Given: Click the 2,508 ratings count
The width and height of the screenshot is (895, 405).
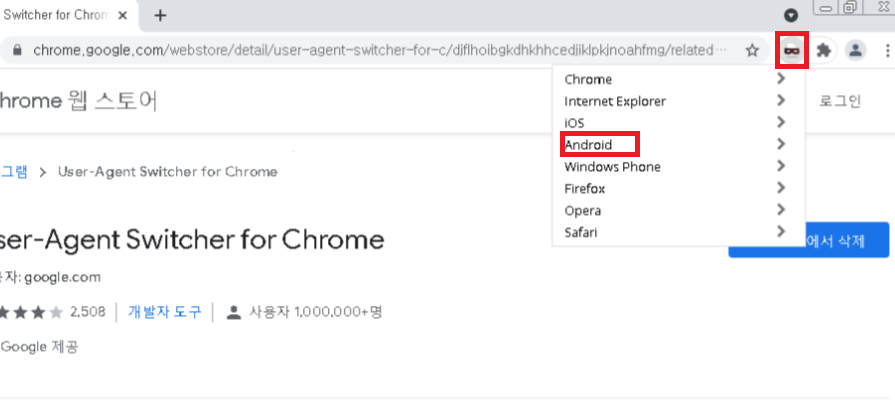Looking at the screenshot, I should [88, 312].
